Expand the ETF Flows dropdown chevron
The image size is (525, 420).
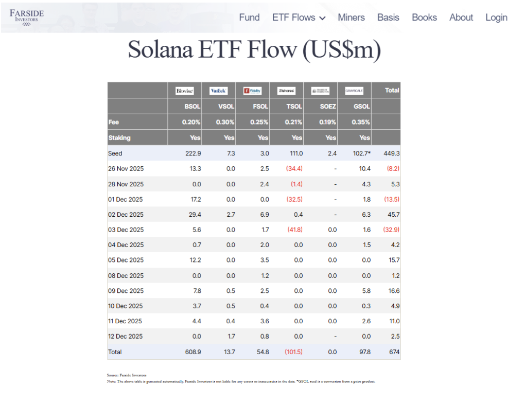323,17
